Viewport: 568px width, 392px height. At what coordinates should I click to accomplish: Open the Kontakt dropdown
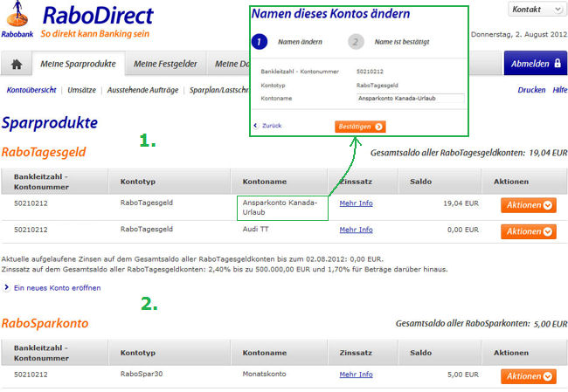pyautogui.click(x=537, y=10)
